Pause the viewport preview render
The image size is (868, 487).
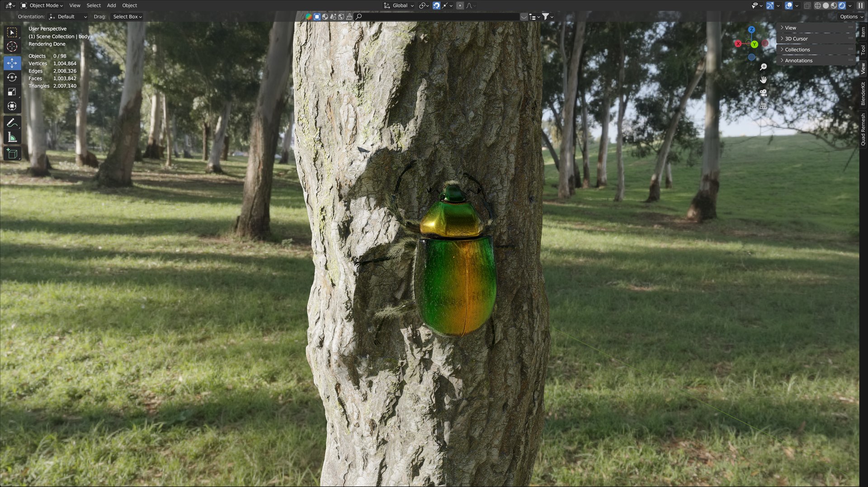tap(860, 5)
